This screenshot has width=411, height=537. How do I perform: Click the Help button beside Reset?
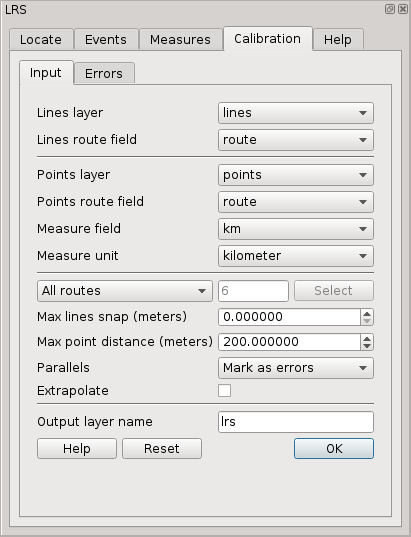[x=77, y=449]
